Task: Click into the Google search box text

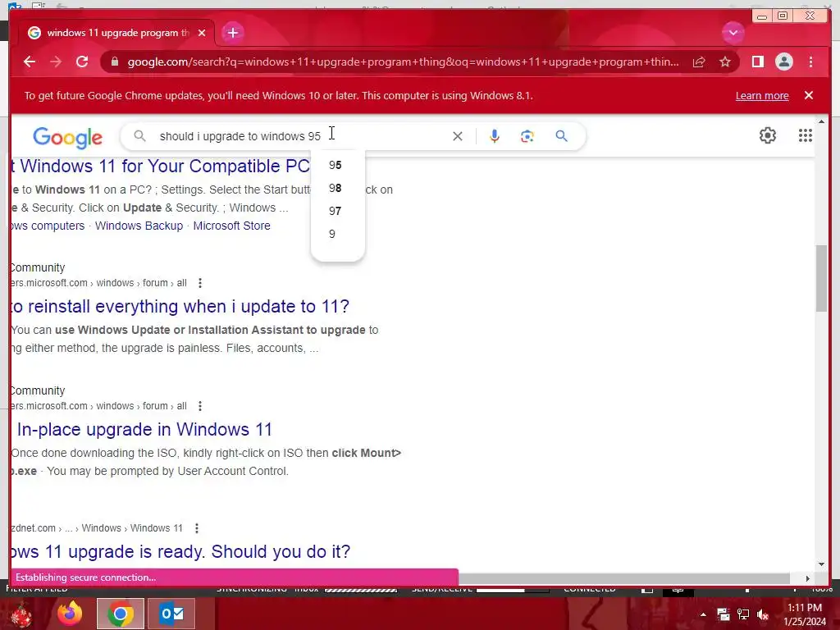Action: click(240, 136)
